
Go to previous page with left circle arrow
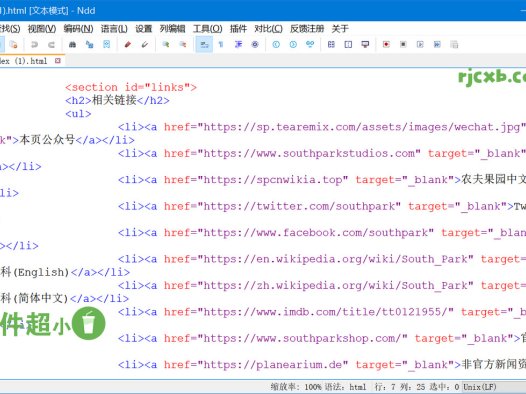276,45
